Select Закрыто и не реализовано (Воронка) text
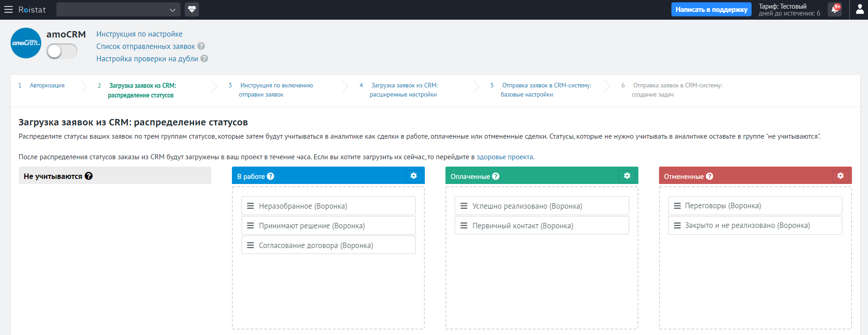The image size is (868, 335). pos(747,226)
